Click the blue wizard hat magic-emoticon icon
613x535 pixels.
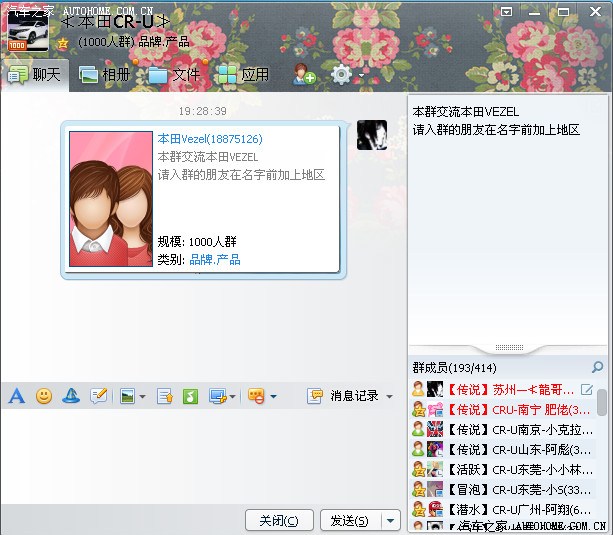pyautogui.click(x=71, y=396)
